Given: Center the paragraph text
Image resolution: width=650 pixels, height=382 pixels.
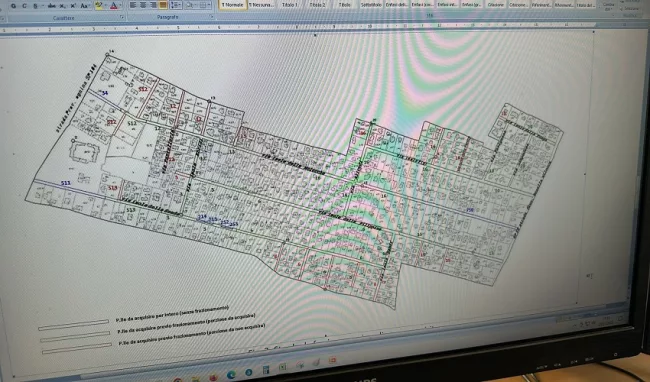Looking at the screenshot, I should click(143, 5).
